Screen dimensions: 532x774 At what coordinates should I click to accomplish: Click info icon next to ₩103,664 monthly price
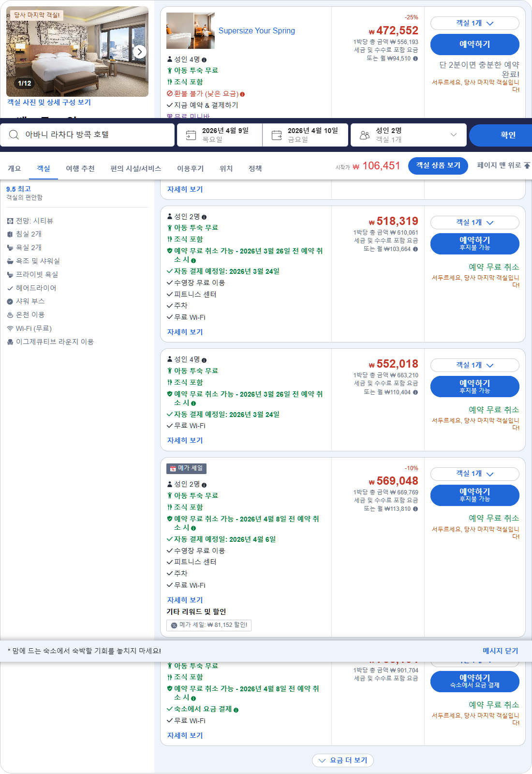415,249
